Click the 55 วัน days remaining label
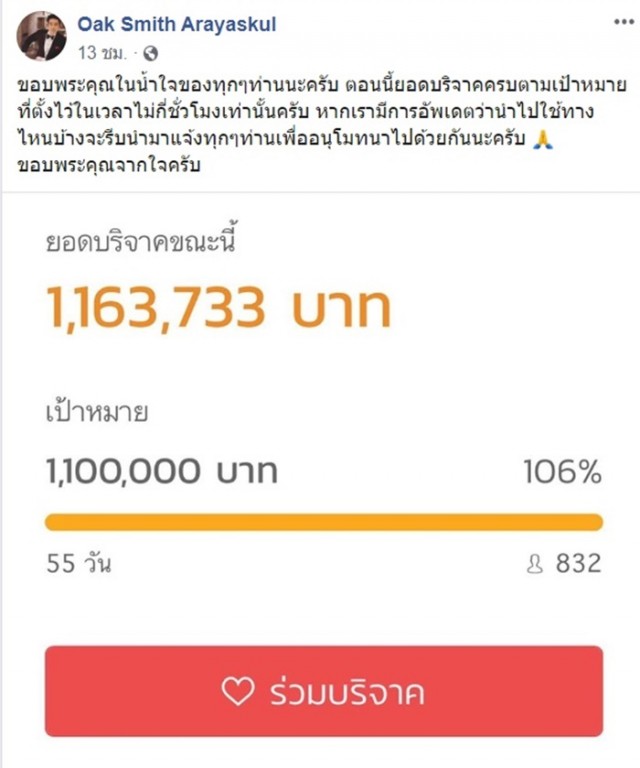Screen dimensions: 640x768 tap(79, 563)
